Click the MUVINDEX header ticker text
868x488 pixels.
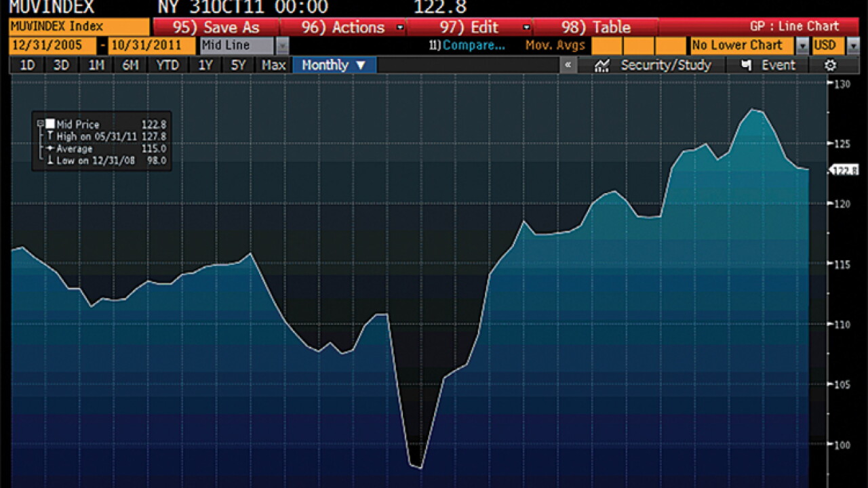coord(52,7)
